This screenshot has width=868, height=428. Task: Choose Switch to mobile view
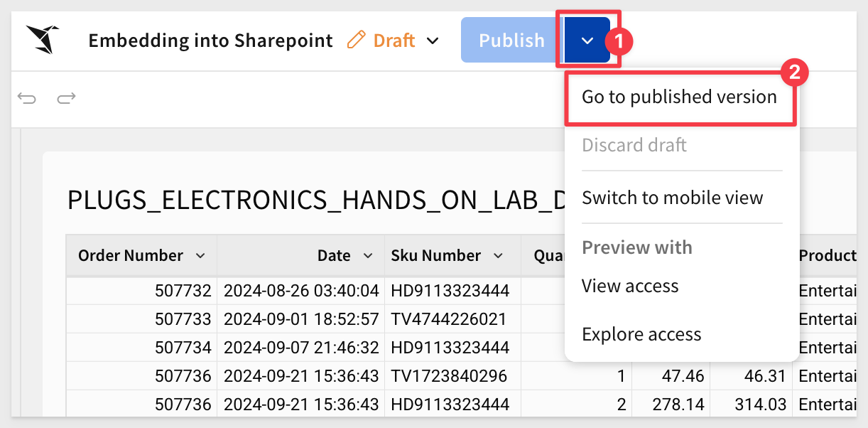tap(672, 197)
